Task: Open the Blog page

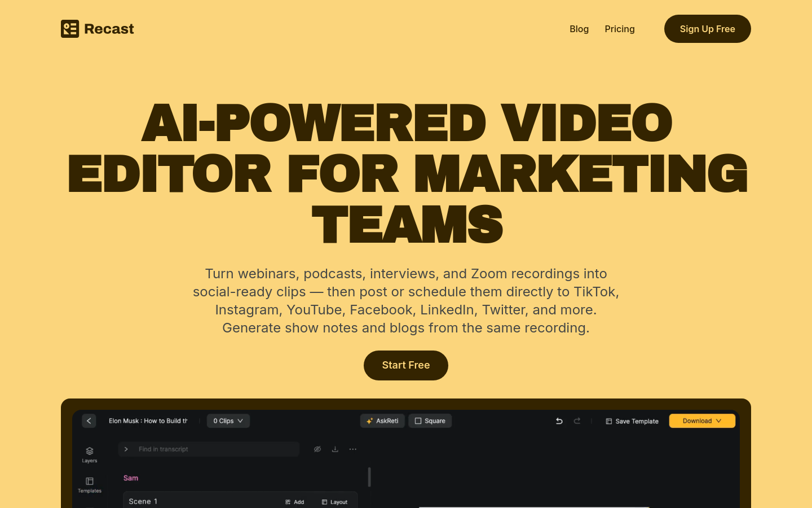Action: click(x=579, y=29)
